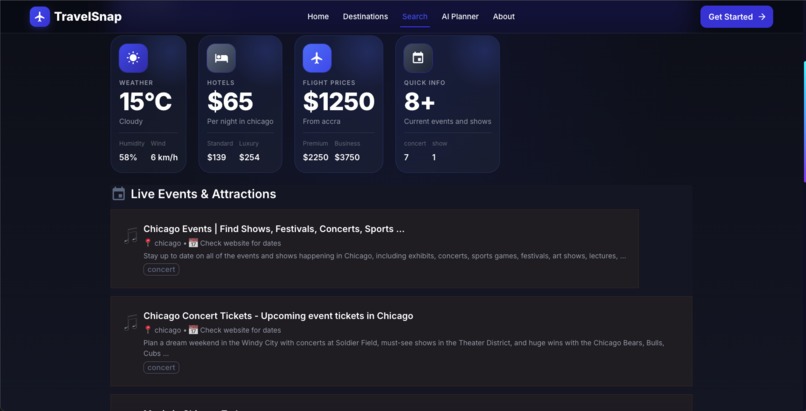Click 'From accra' text

point(321,122)
